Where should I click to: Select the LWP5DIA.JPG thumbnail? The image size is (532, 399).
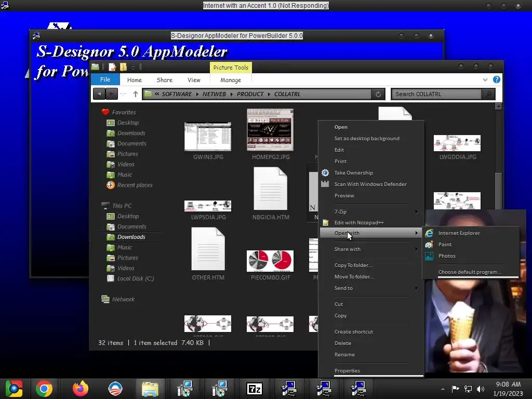pyautogui.click(x=208, y=206)
